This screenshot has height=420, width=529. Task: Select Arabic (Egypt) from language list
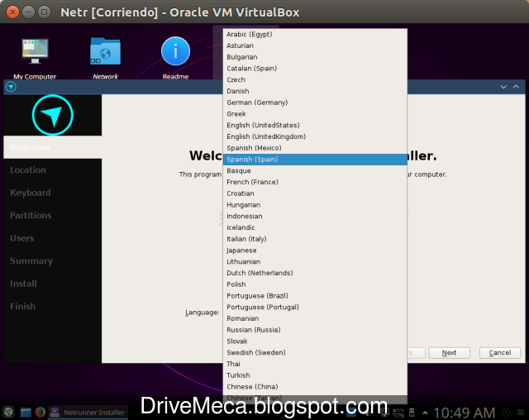click(315, 34)
